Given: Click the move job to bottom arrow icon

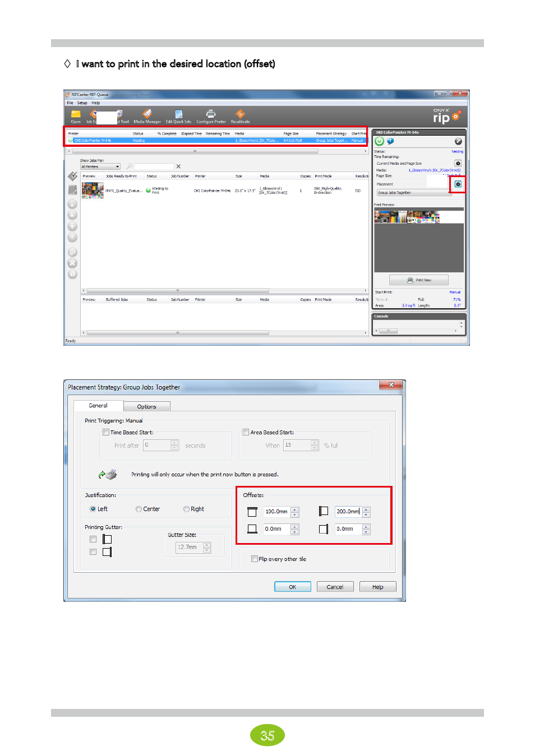Looking at the screenshot, I should pyautogui.click(x=72, y=238).
